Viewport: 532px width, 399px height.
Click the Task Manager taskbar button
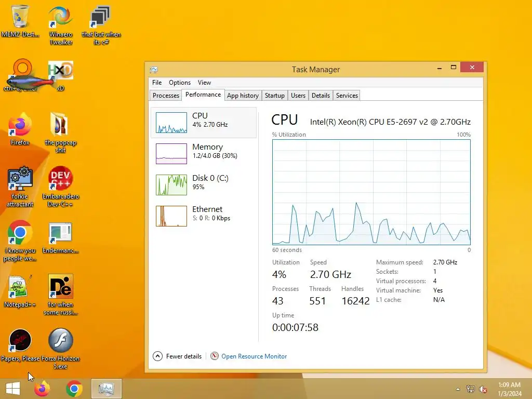coord(106,389)
